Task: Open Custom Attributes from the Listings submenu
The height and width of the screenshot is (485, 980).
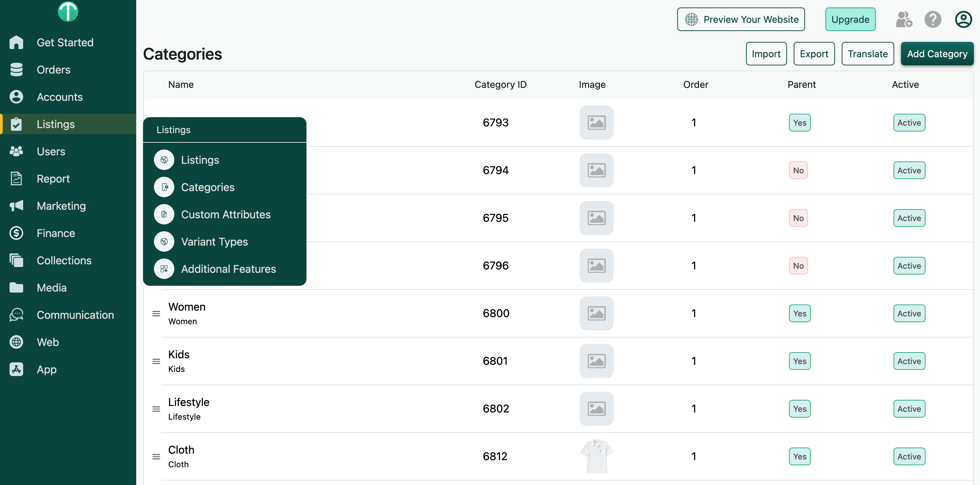Action: (225, 215)
